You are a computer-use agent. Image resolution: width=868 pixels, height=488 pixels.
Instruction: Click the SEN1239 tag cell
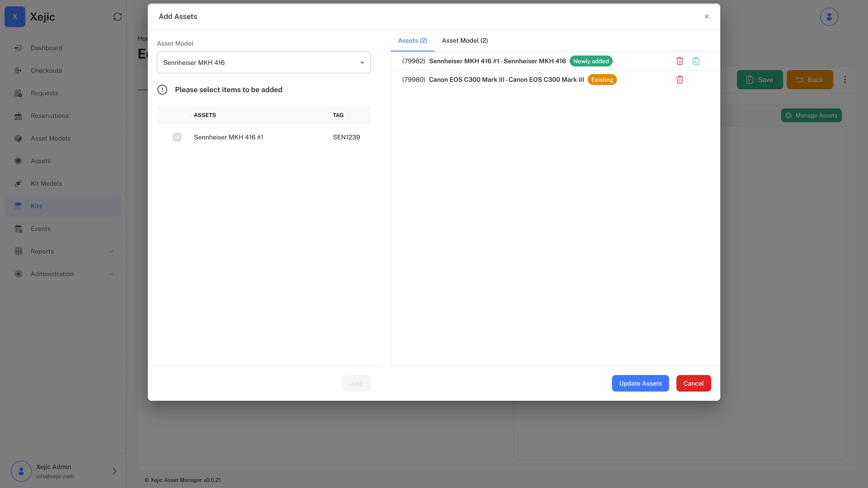tap(346, 137)
